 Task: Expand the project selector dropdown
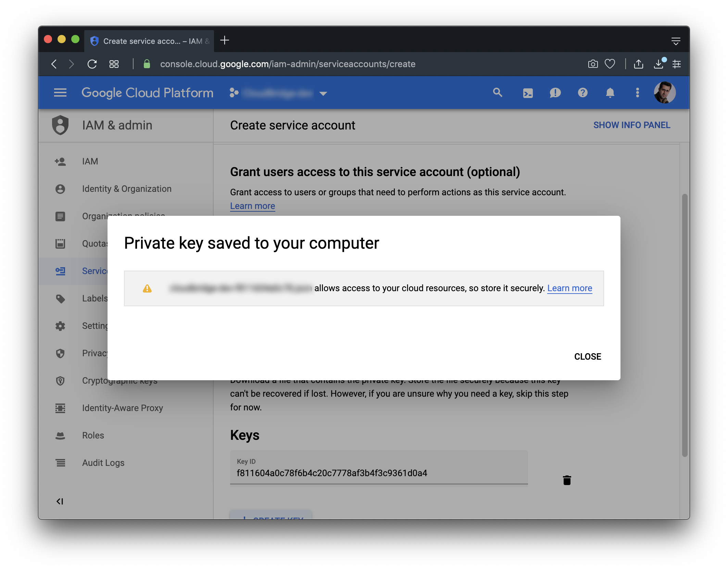[x=323, y=93]
